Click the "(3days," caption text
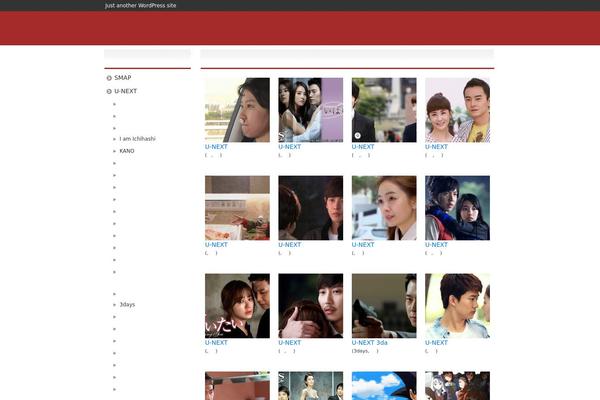Viewport: 600px width, 400px height. click(x=360, y=351)
